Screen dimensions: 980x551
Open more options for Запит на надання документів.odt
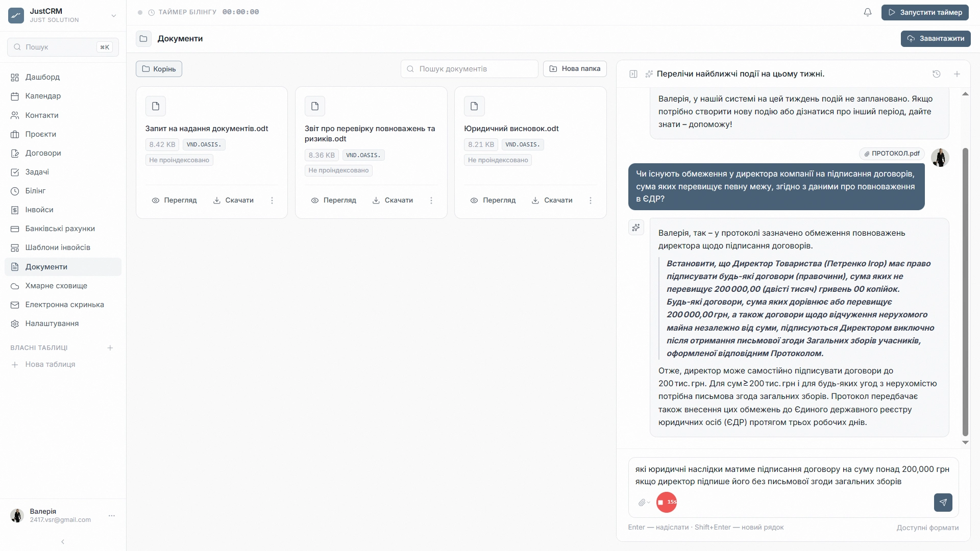[272, 201]
